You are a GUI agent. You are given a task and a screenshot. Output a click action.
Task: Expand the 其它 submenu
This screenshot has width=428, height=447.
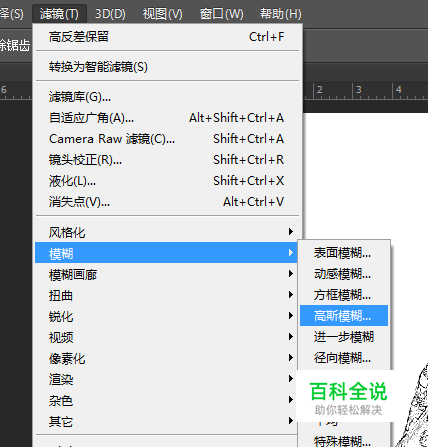click(166, 421)
